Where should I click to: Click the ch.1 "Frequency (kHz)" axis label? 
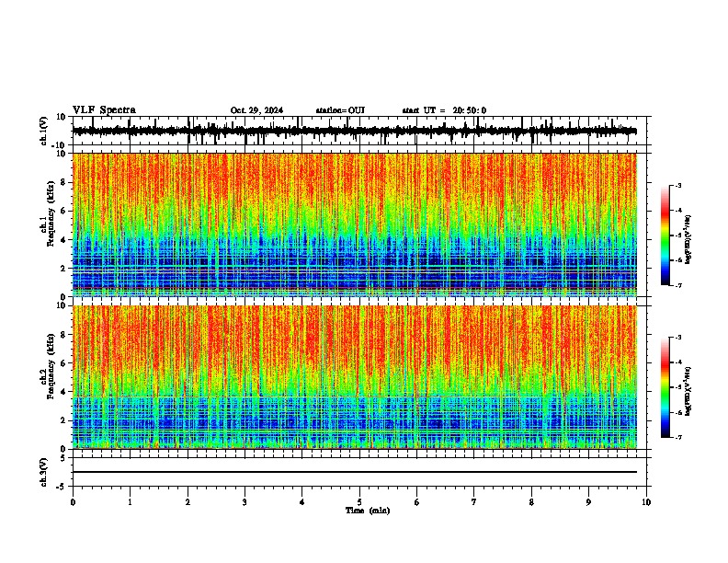(50, 213)
